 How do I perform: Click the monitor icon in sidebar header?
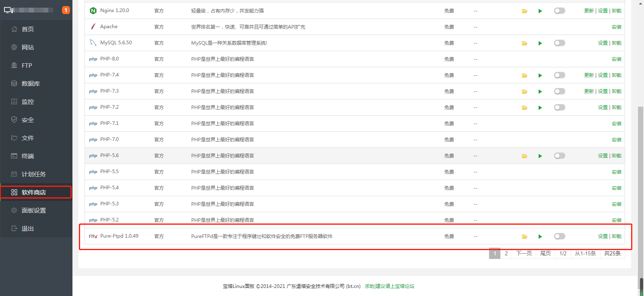click(9, 10)
